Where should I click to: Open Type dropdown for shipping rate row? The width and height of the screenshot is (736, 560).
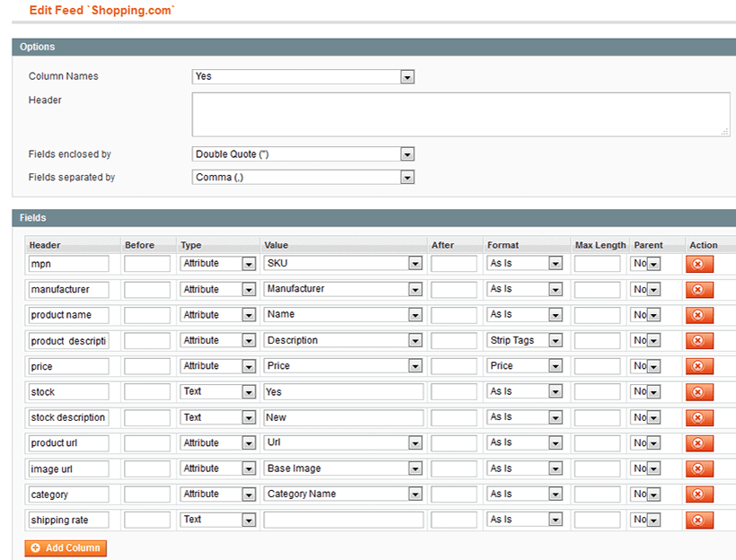tap(218, 519)
